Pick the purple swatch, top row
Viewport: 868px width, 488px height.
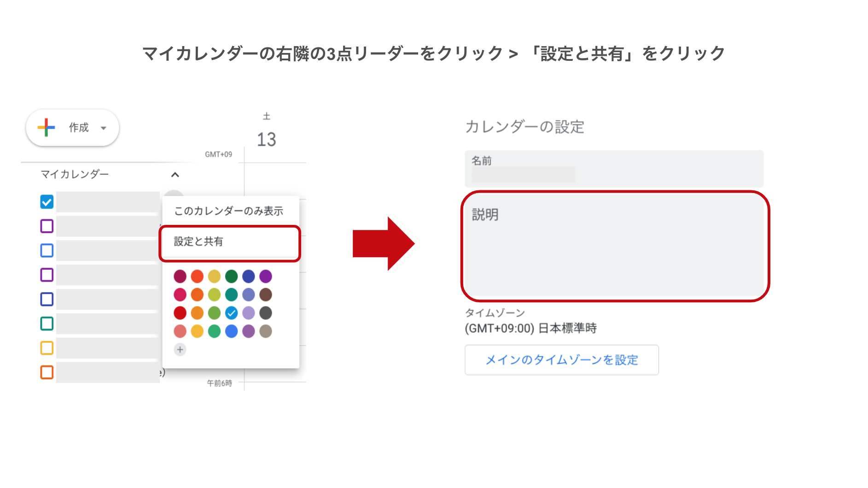(x=266, y=276)
